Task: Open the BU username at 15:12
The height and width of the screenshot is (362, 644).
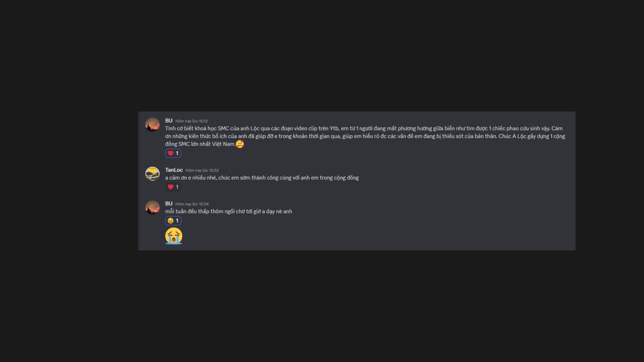Action: 169,121
